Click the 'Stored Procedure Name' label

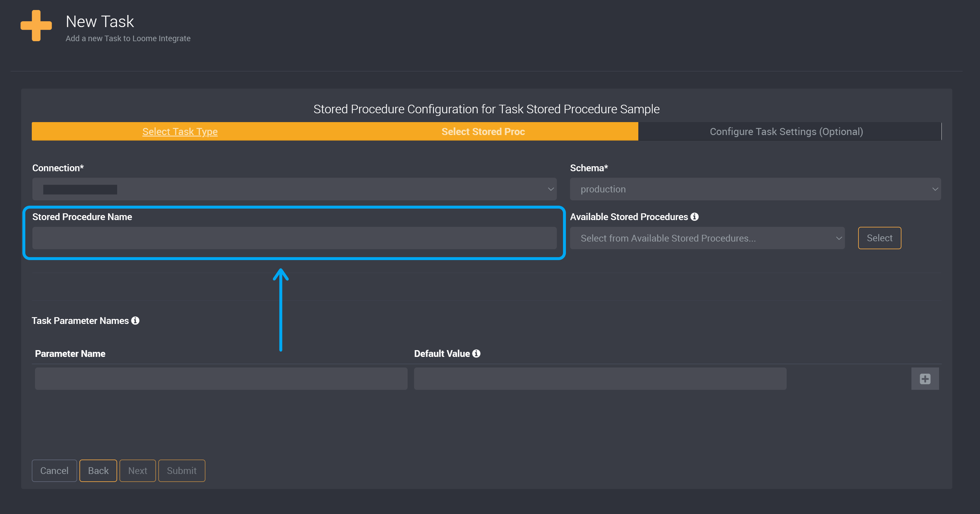pyautogui.click(x=82, y=217)
